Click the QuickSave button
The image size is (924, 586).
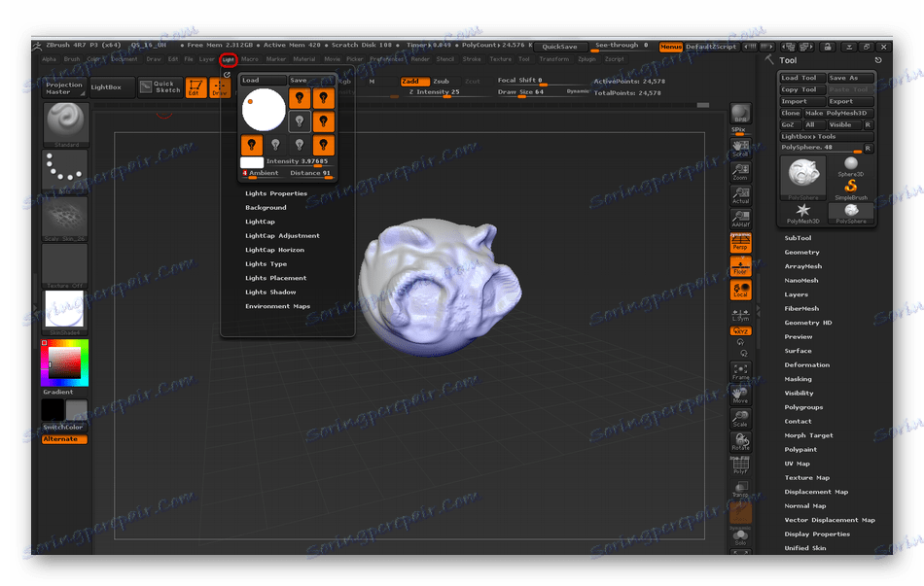(559, 47)
